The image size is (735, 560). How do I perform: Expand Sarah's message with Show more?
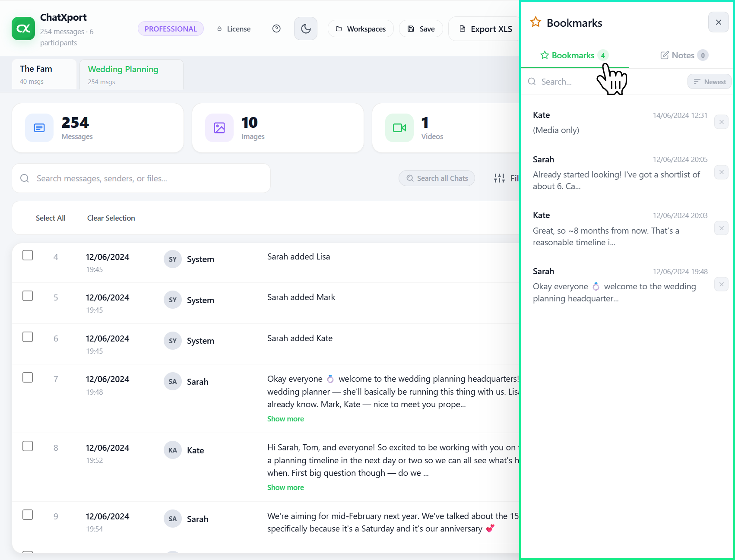pyautogui.click(x=285, y=419)
